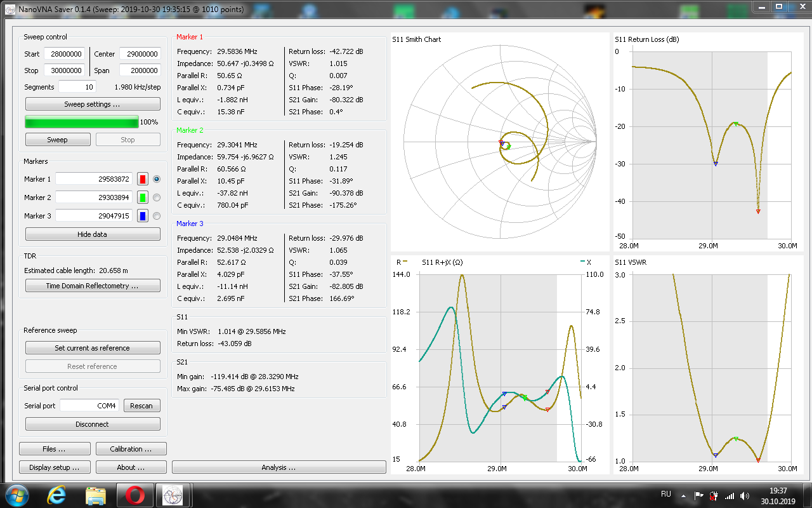The height and width of the screenshot is (508, 812).
Task: Click Marker 1 red color swatch
Action: 143,179
